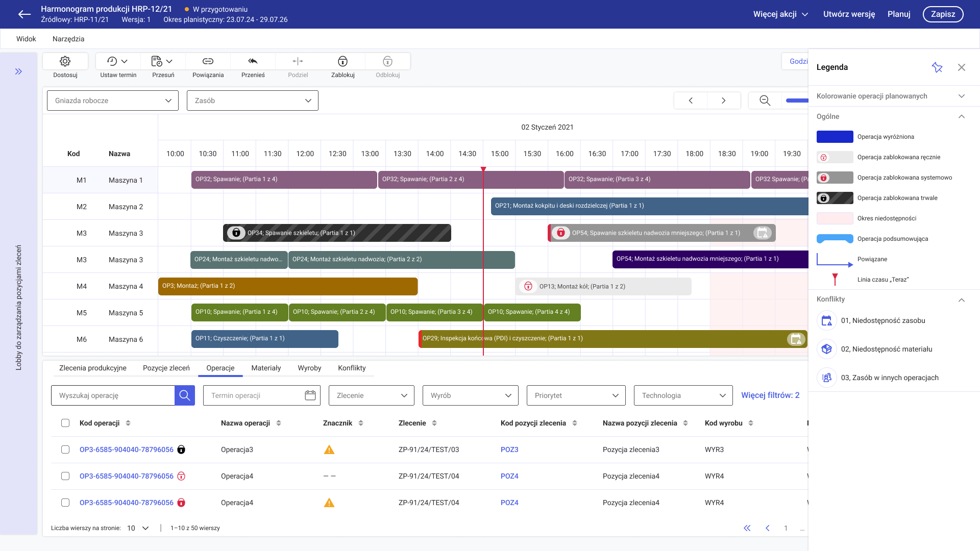Image resolution: width=980 pixels, height=551 pixels.
Task: Select the Przenieś move tool
Action: (x=253, y=61)
